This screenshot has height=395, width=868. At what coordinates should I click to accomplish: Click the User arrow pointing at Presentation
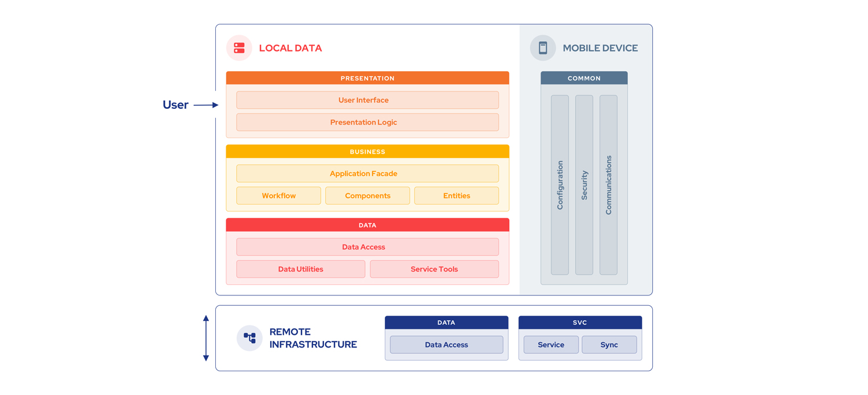pos(207,105)
